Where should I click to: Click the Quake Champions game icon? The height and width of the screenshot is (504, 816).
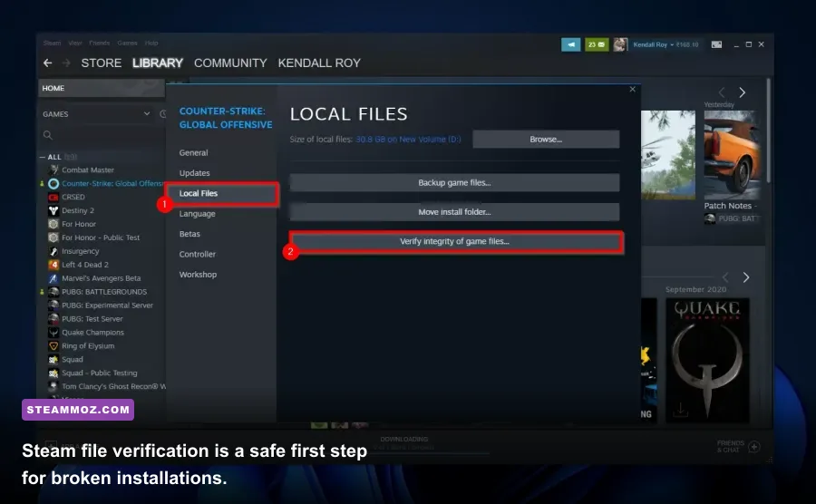pyautogui.click(x=53, y=333)
